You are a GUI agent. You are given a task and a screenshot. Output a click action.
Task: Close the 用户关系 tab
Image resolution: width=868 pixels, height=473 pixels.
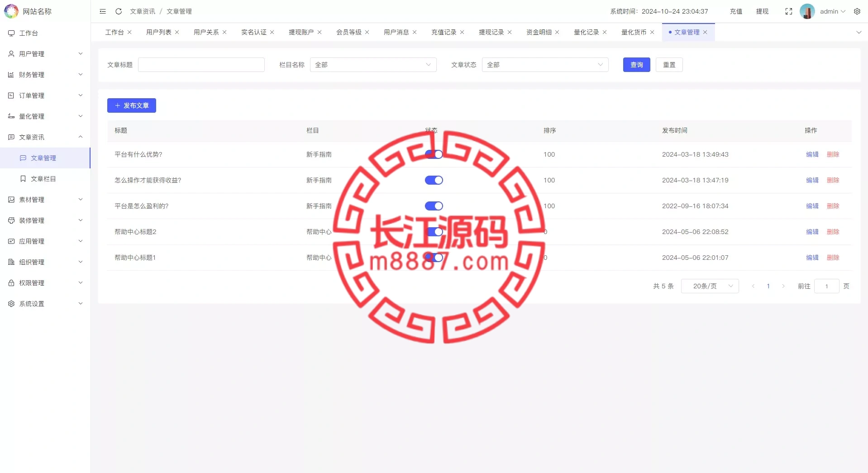pyautogui.click(x=224, y=32)
